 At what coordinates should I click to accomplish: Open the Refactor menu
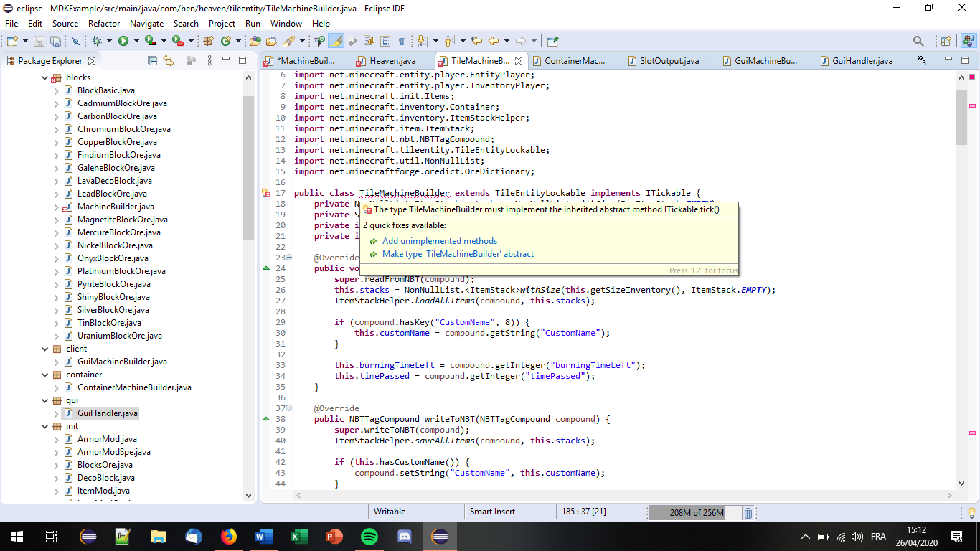click(x=104, y=24)
